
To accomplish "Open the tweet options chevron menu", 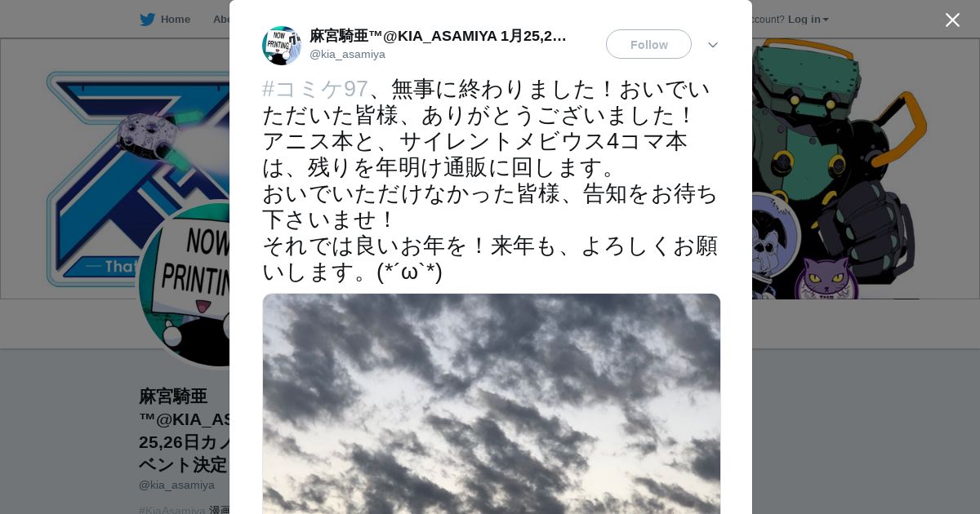I will pyautogui.click(x=713, y=45).
